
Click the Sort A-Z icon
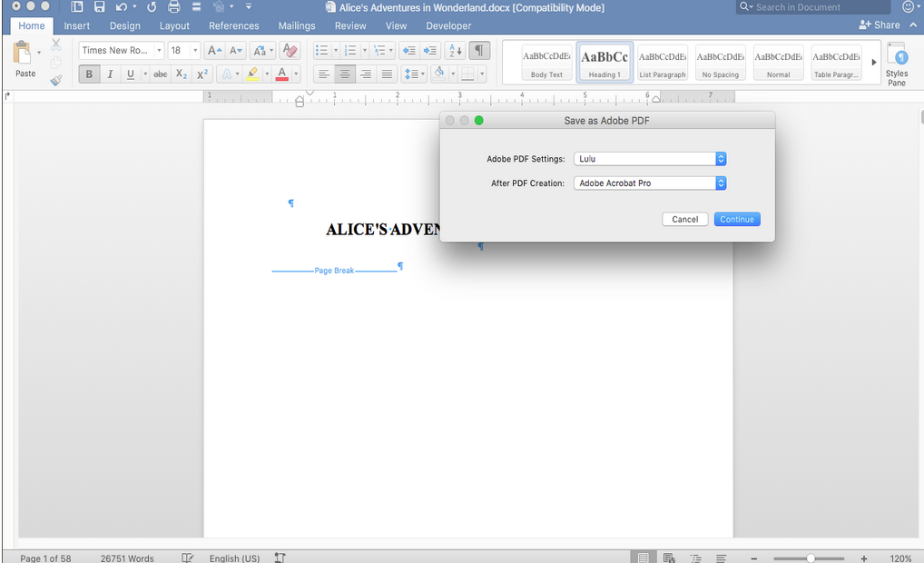click(456, 51)
